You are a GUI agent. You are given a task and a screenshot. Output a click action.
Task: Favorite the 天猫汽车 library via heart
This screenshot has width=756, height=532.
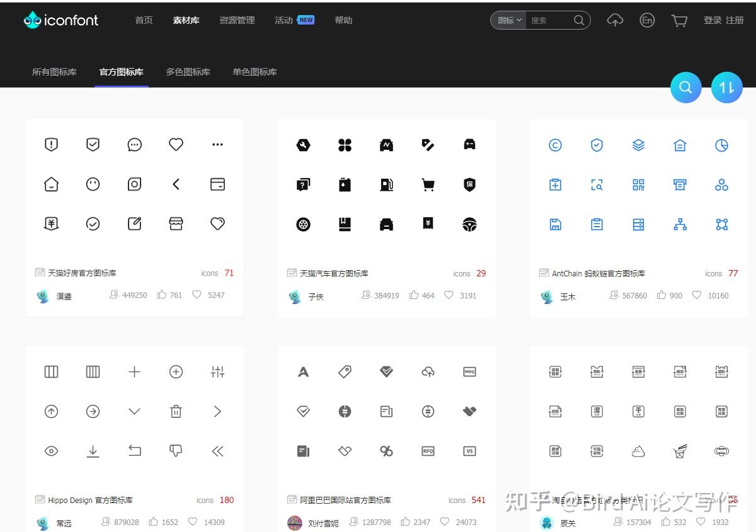click(x=449, y=295)
